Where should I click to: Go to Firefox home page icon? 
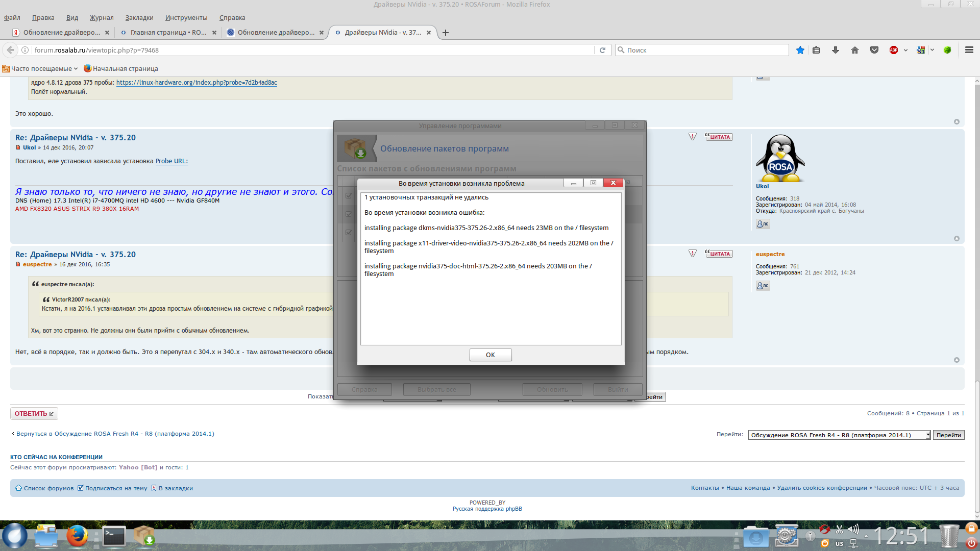pos(855,50)
